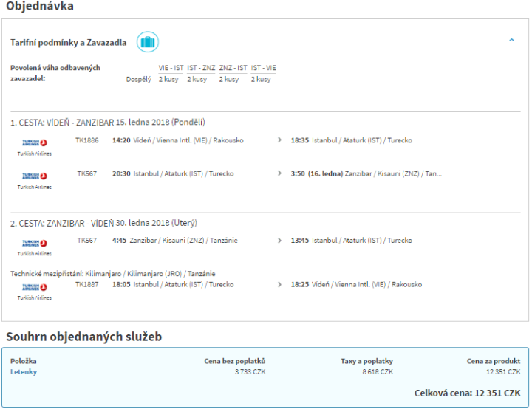
Task: Click Turkish Airlines logo for the 20:30 Istanbul departure
Action: [35, 176]
